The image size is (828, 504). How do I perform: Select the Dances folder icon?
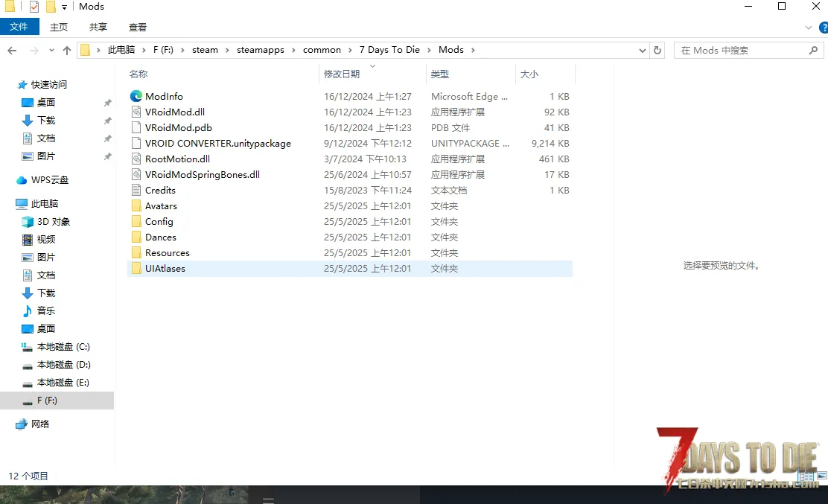(136, 237)
